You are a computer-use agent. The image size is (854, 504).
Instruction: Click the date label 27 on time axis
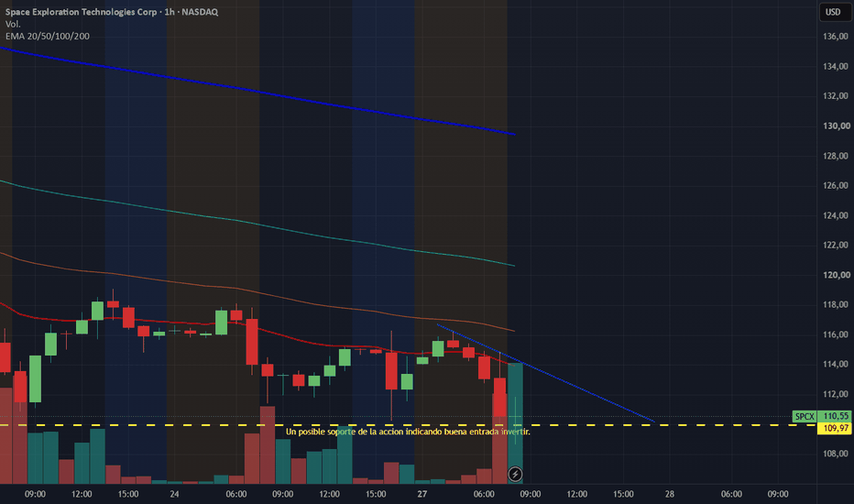click(x=422, y=494)
